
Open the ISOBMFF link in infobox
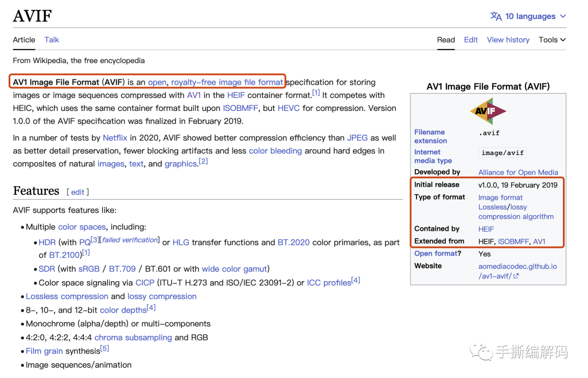[513, 241]
